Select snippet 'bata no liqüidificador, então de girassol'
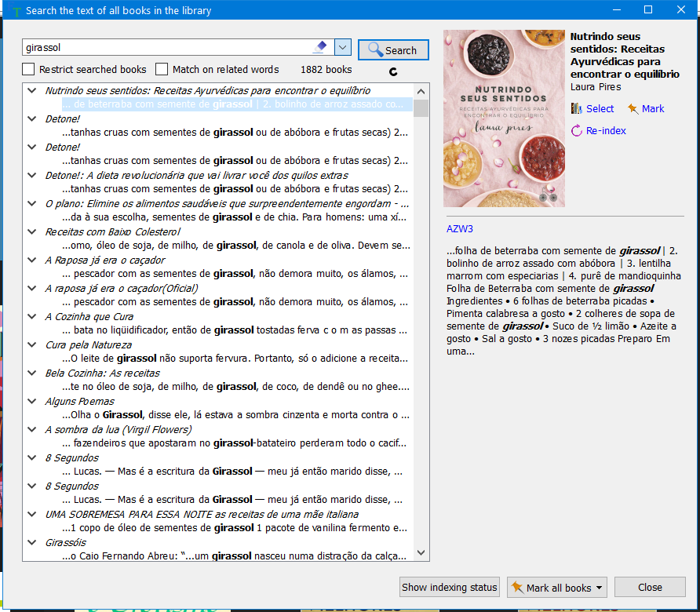The width and height of the screenshot is (700, 612). [235, 330]
